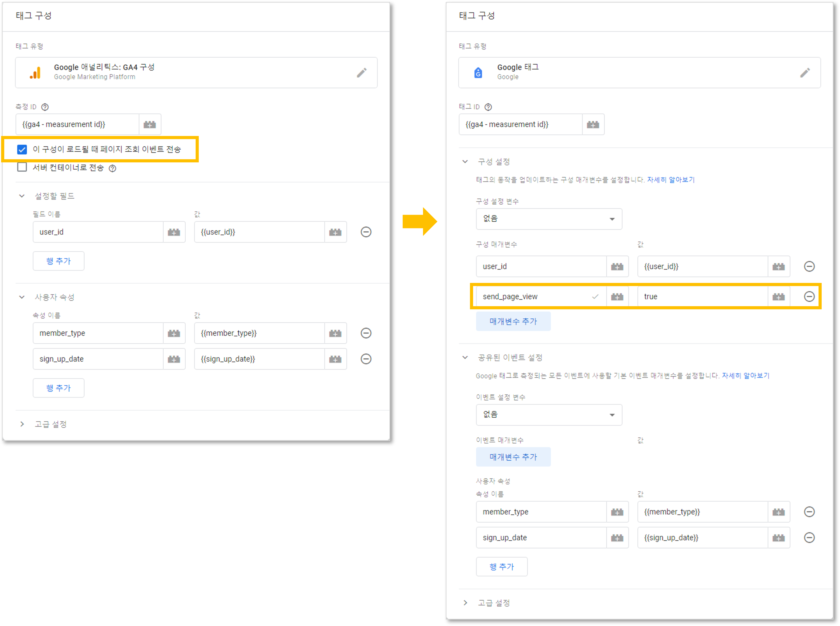
Task: Enable 서버 컨테이너로 전송 checkbox
Action: pyautogui.click(x=22, y=167)
